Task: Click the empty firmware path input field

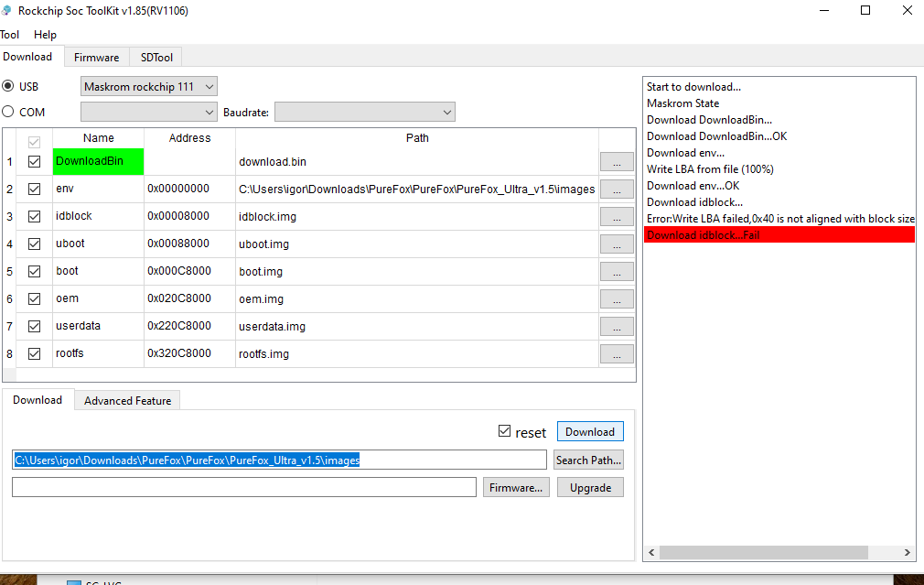Action: point(243,487)
